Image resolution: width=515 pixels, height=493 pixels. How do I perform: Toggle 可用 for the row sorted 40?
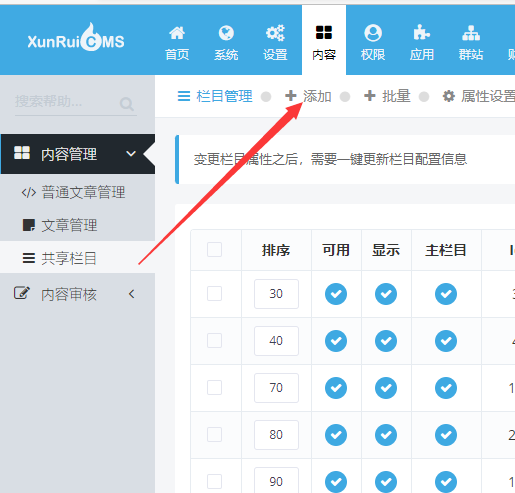pyautogui.click(x=336, y=341)
